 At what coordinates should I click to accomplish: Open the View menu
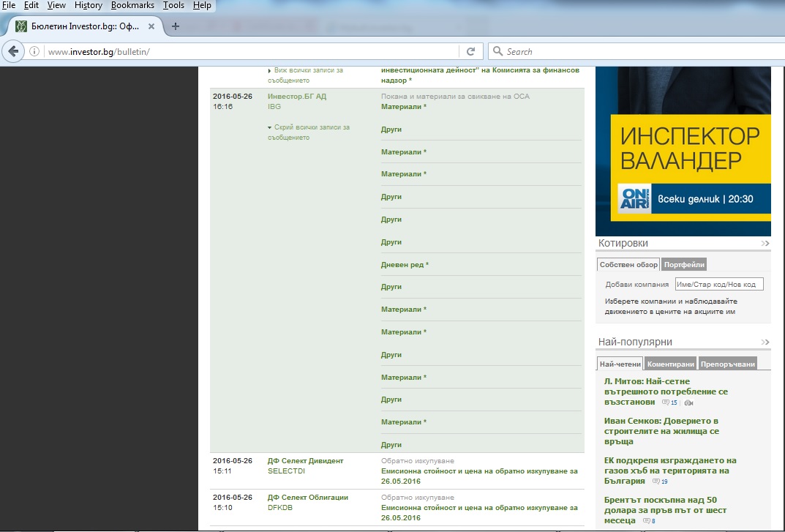56,5
